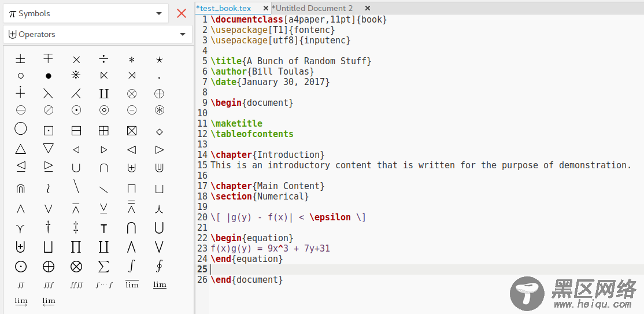644x314 pixels.
Task: Insert the overlined lim symbol
Action: 132,284
